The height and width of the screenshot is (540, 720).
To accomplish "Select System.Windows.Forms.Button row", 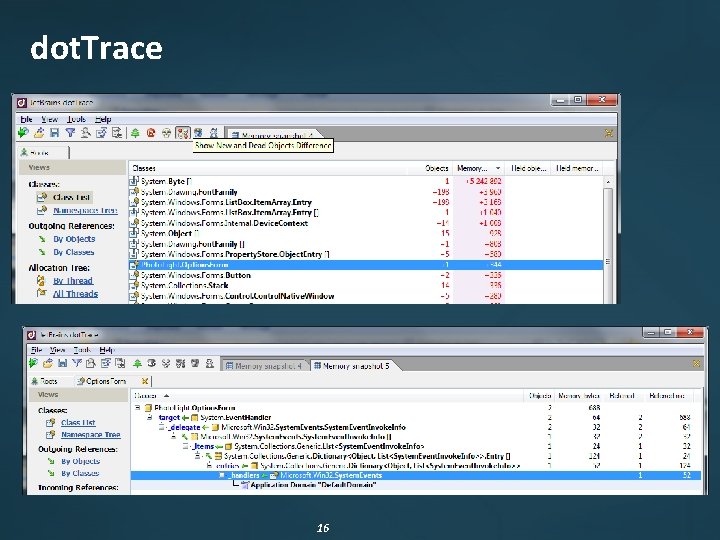I will (366, 275).
